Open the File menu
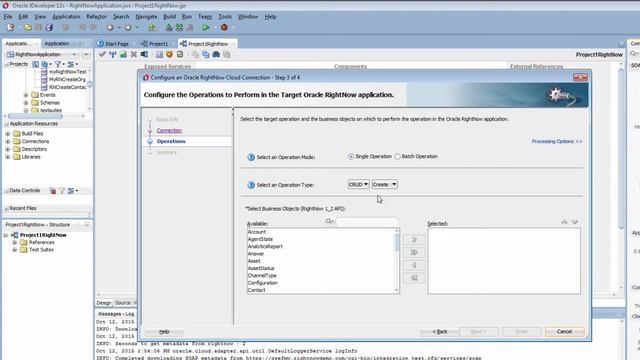The image size is (640, 360). 8,17
